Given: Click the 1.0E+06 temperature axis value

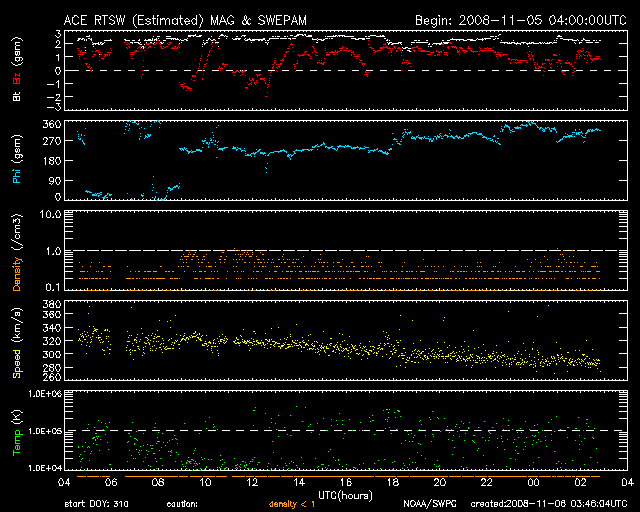Looking at the screenshot, I should (47, 394).
